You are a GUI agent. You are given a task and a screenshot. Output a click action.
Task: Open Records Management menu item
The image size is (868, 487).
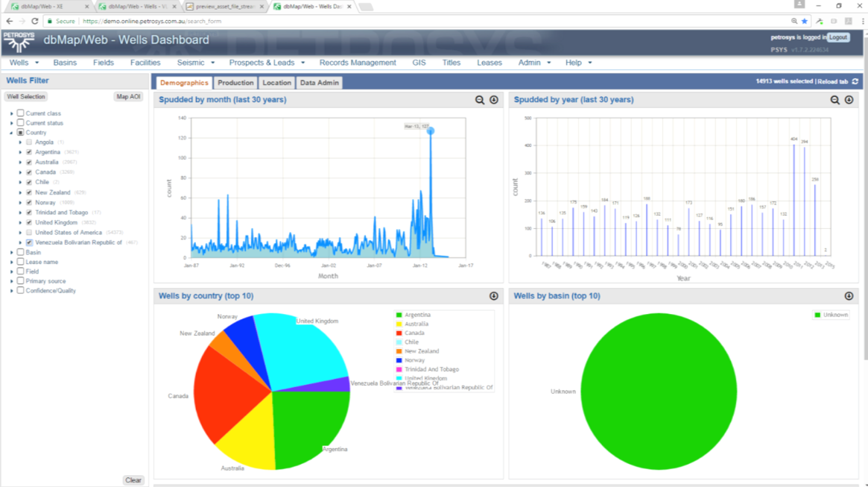click(358, 63)
